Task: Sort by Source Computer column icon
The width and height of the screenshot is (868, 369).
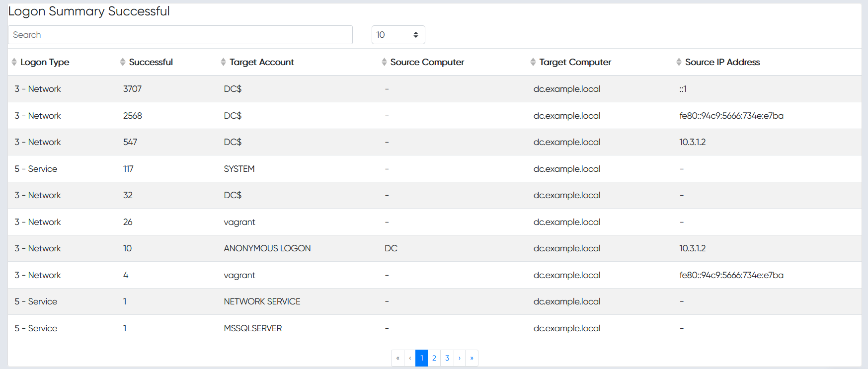Action: tap(384, 62)
